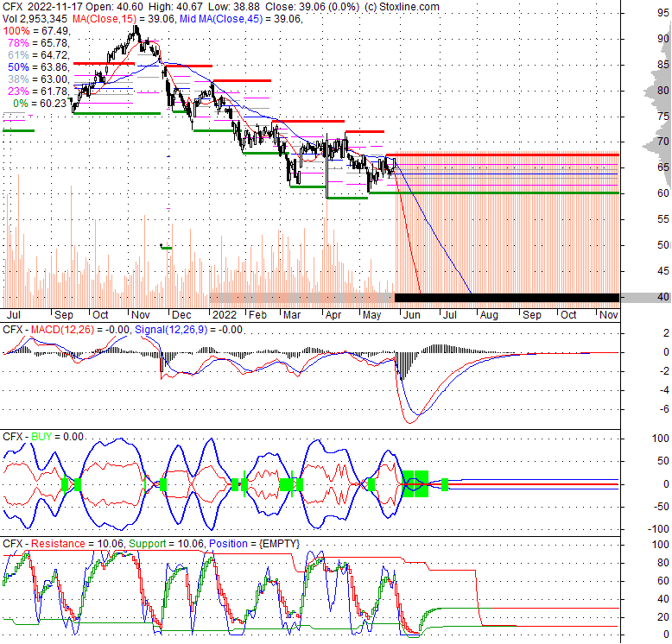672x644 pixels.
Task: Click the blue 'Signal(12,26,9)' indicator label
Action: coord(171,330)
